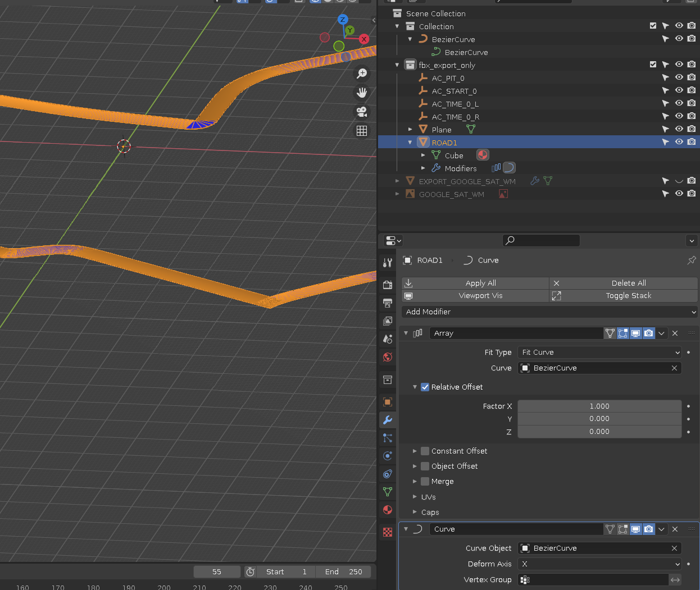Hide ROAD1 in viewport via eye
This screenshot has width=700, height=590.
pyautogui.click(x=679, y=142)
